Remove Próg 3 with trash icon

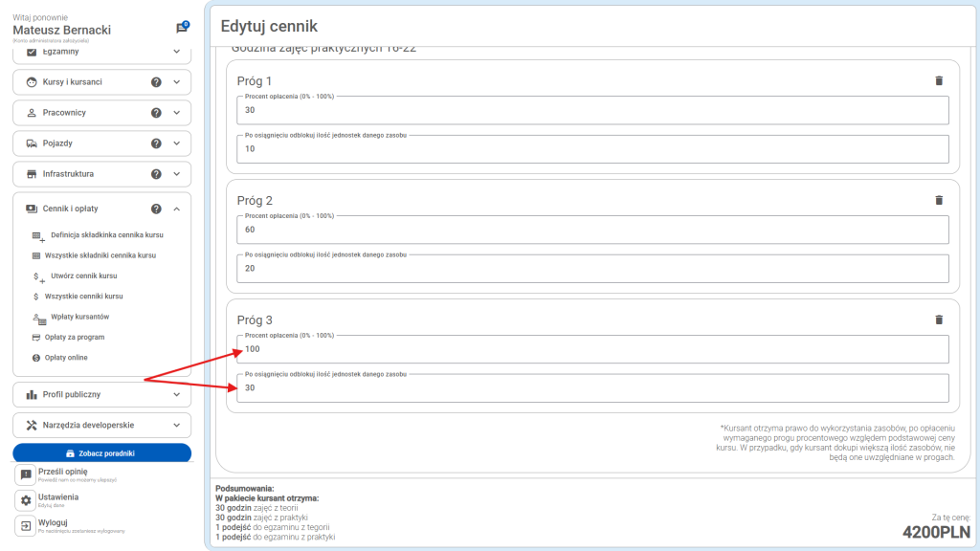click(938, 320)
